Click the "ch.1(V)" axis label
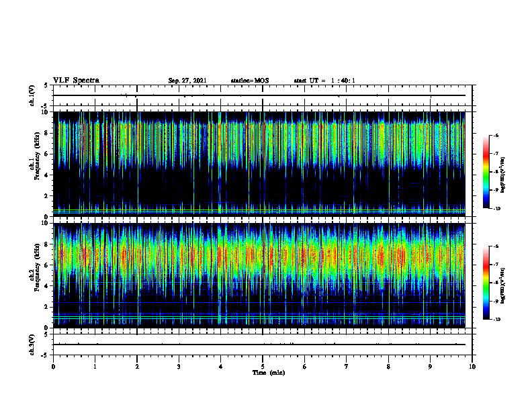The height and width of the screenshot is (411, 532). [32, 95]
